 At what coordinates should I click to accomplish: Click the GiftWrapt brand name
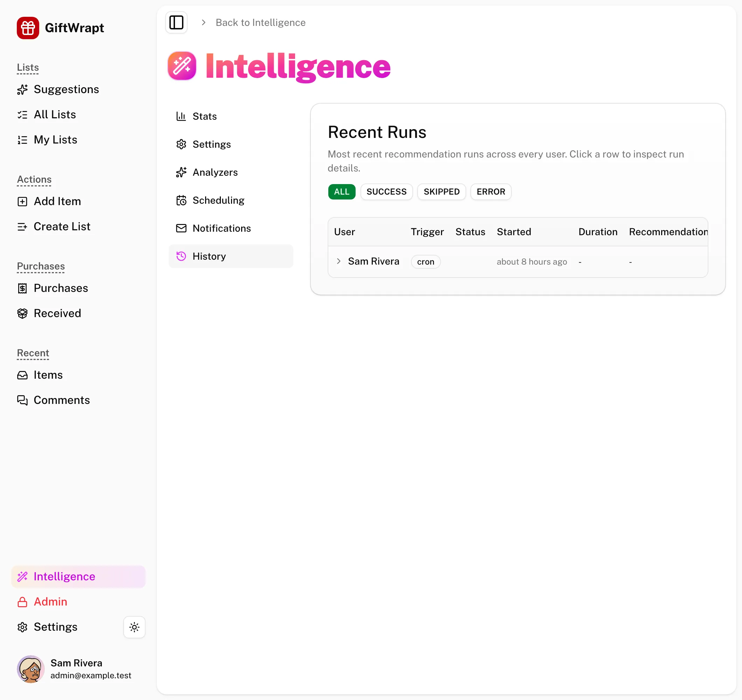[74, 28]
